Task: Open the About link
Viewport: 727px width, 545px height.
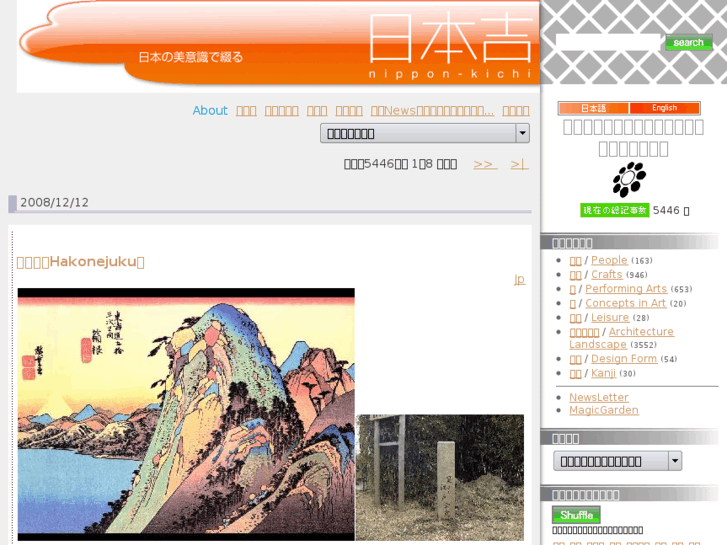Action: (x=210, y=110)
